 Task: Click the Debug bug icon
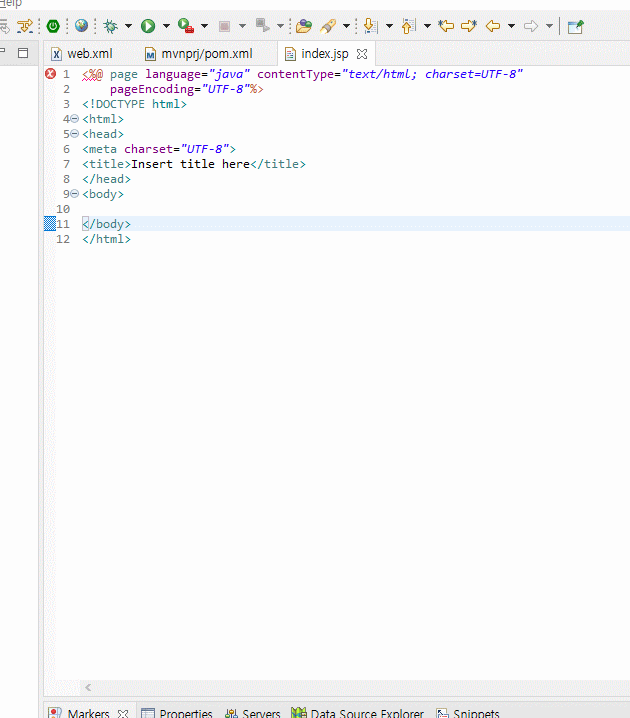[x=110, y=26]
